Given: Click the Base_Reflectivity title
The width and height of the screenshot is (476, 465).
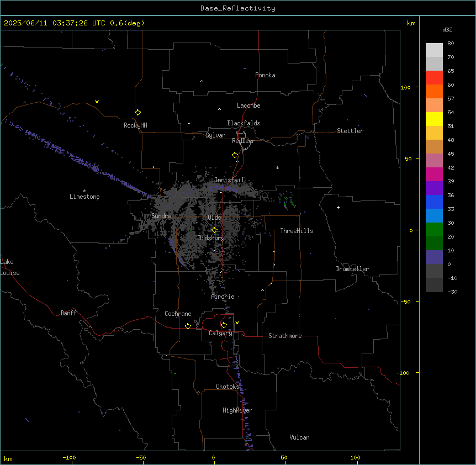Looking at the screenshot, I should pos(238,8).
